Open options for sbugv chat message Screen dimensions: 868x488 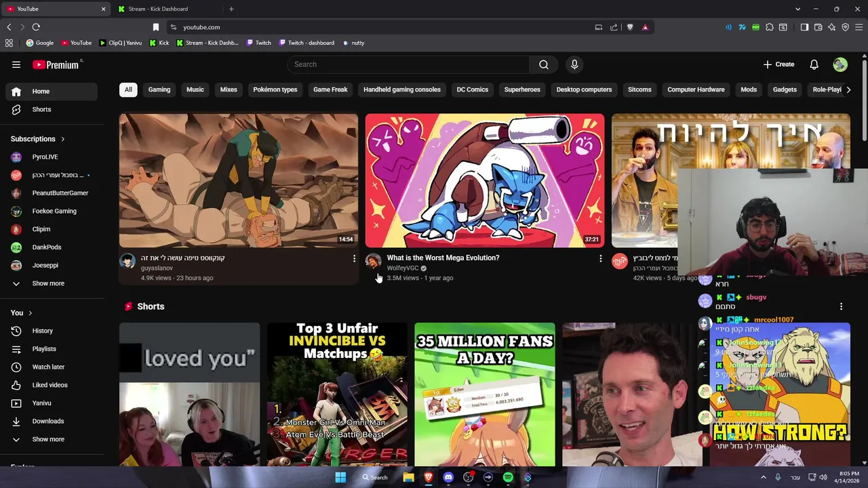[841, 306]
